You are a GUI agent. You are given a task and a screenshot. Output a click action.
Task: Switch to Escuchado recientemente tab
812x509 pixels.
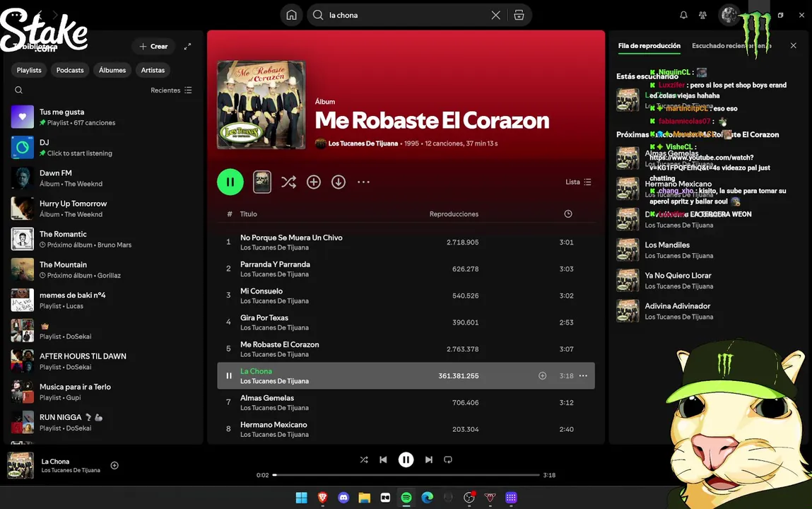tap(731, 45)
